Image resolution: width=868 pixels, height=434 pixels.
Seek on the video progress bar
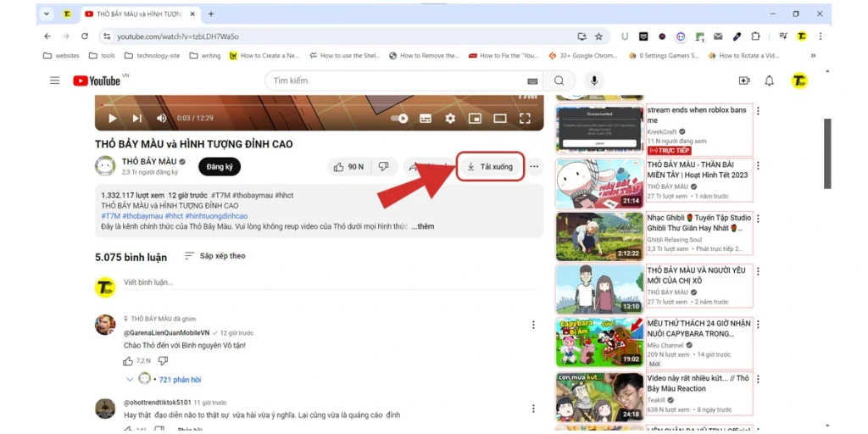[320, 104]
